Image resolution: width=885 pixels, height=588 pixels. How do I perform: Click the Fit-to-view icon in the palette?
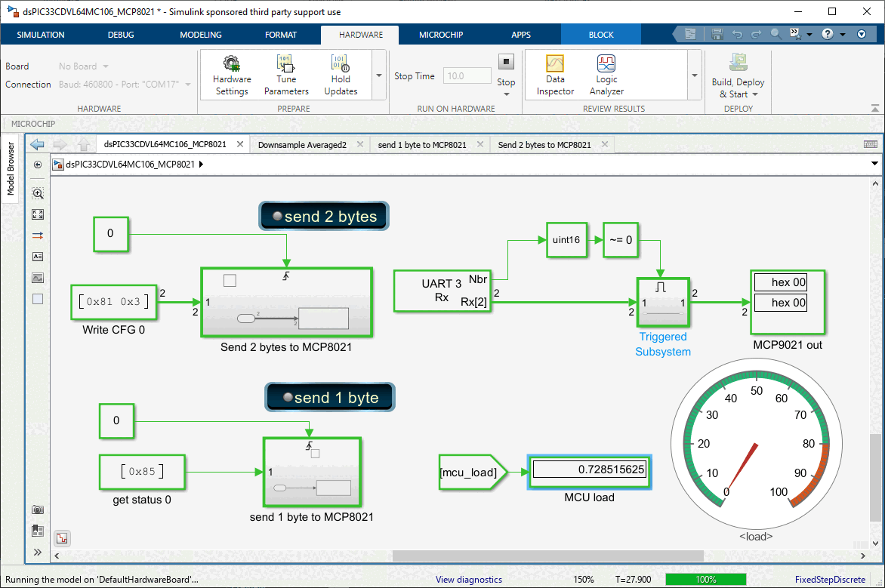coord(37,214)
